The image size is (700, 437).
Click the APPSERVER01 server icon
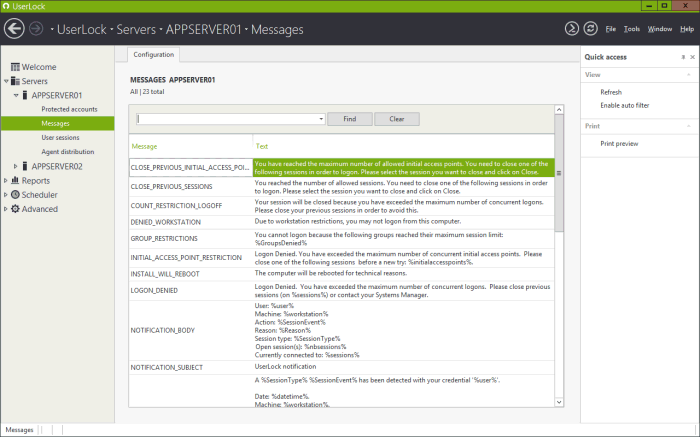point(25,95)
